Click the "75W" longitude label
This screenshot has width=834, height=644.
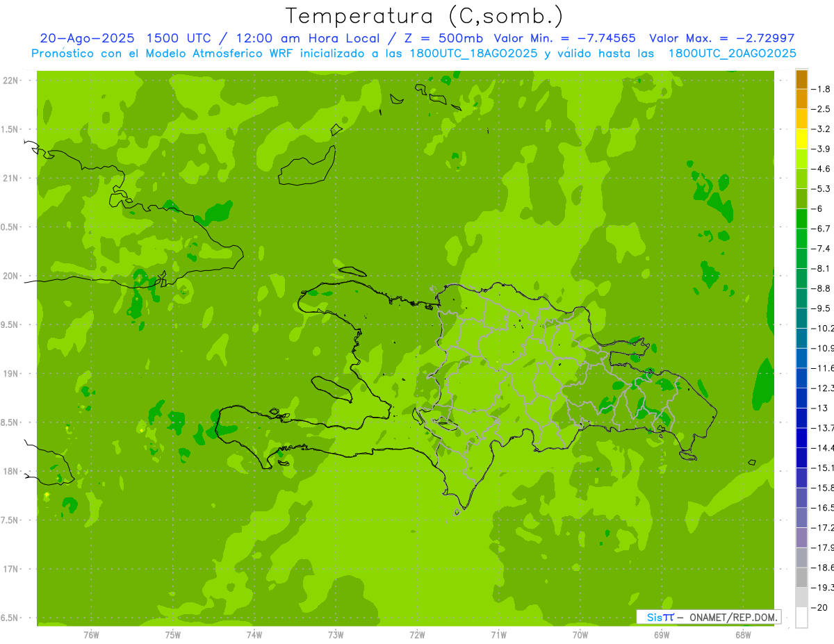[x=173, y=634]
